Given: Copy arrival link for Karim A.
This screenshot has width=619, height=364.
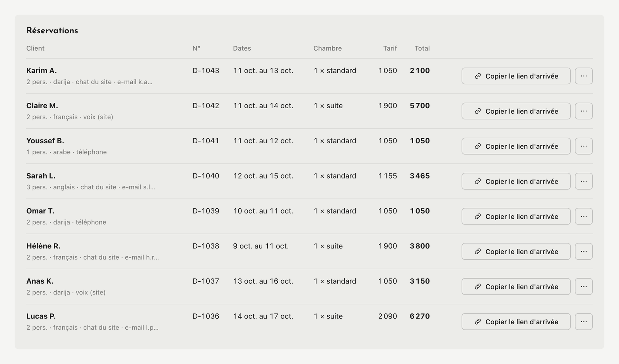Looking at the screenshot, I should click(x=516, y=76).
